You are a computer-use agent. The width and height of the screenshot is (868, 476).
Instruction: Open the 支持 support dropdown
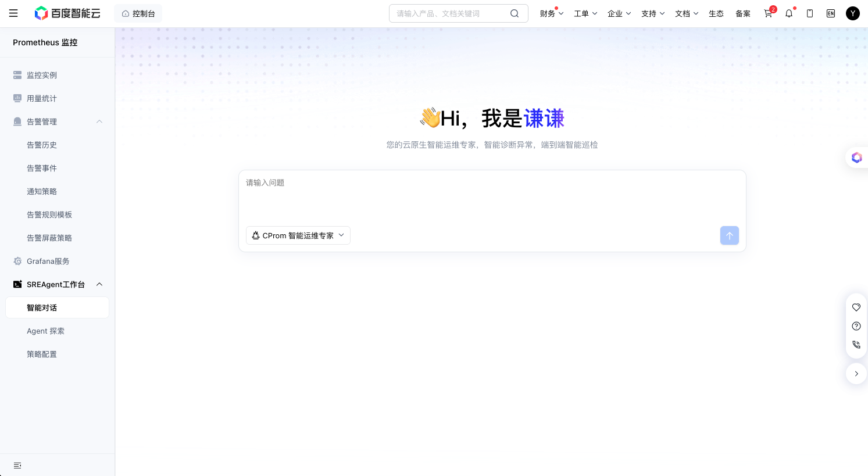[653, 13]
